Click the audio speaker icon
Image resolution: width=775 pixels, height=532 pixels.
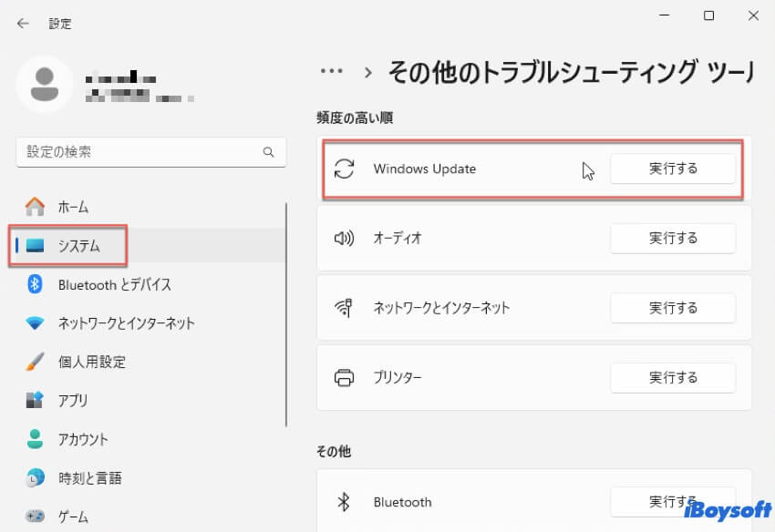[x=344, y=239]
